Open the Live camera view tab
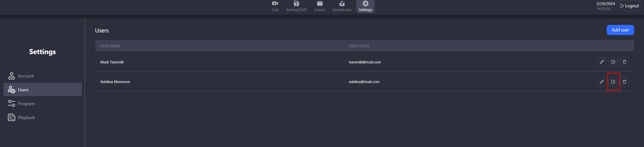The width and height of the screenshot is (644, 147). click(x=275, y=6)
